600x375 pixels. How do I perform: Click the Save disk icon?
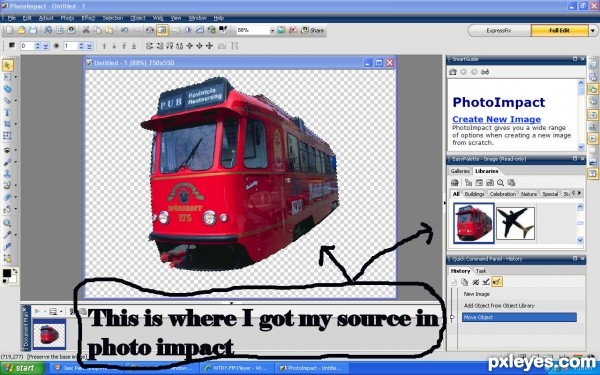(x=33, y=30)
